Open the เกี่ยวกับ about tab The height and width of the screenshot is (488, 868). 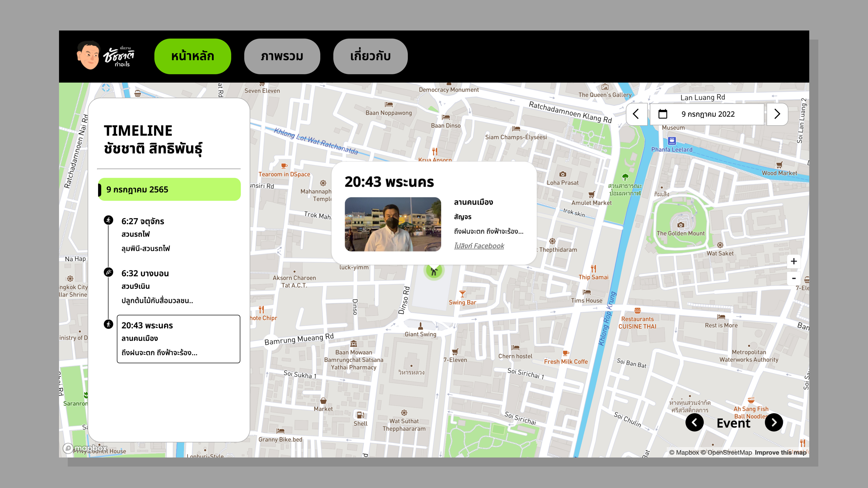click(370, 56)
